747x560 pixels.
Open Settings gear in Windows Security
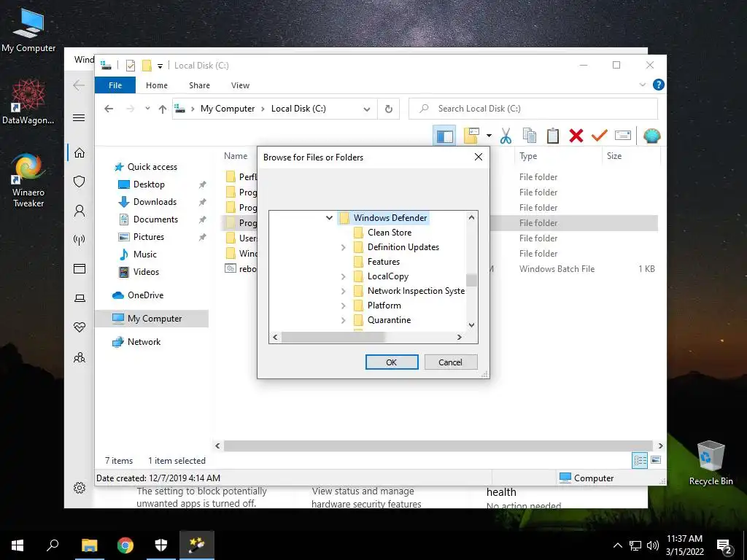click(80, 488)
